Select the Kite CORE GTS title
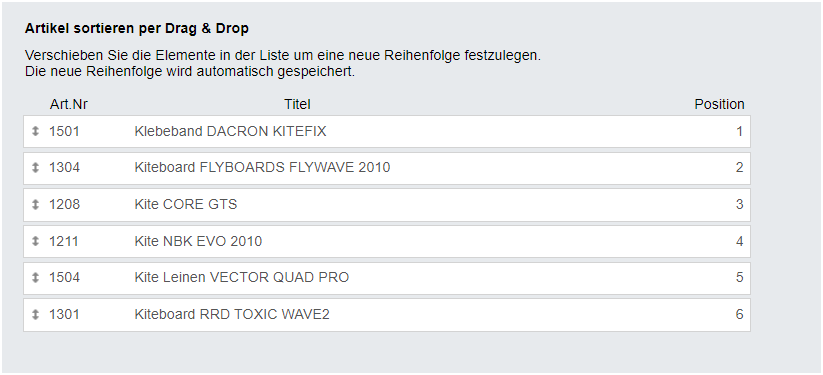Viewport: 823px width, 375px height. (x=186, y=204)
